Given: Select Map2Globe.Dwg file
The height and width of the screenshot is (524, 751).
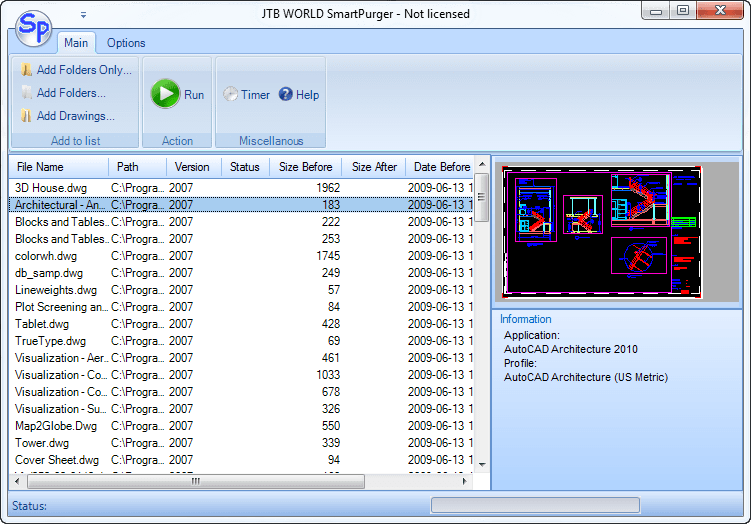Looking at the screenshot, I should point(241,426).
